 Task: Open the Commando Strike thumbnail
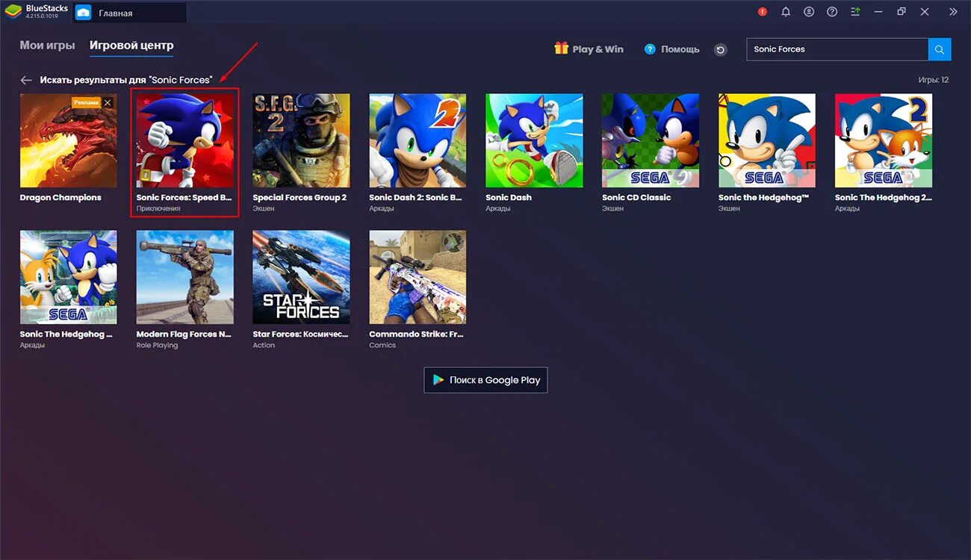(x=418, y=277)
